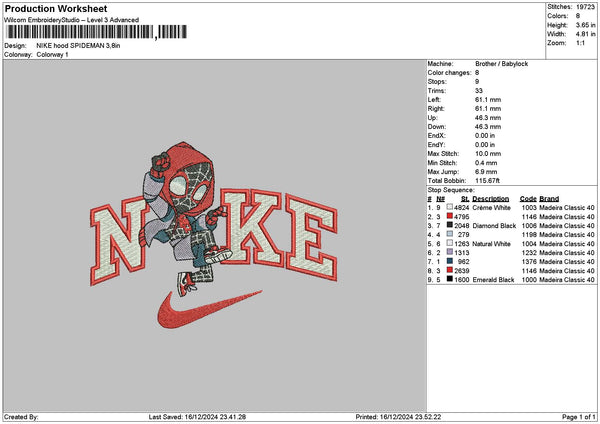Screen dimensions: 600x424
Task: Click the Width value 4.81 in
Action: point(585,34)
